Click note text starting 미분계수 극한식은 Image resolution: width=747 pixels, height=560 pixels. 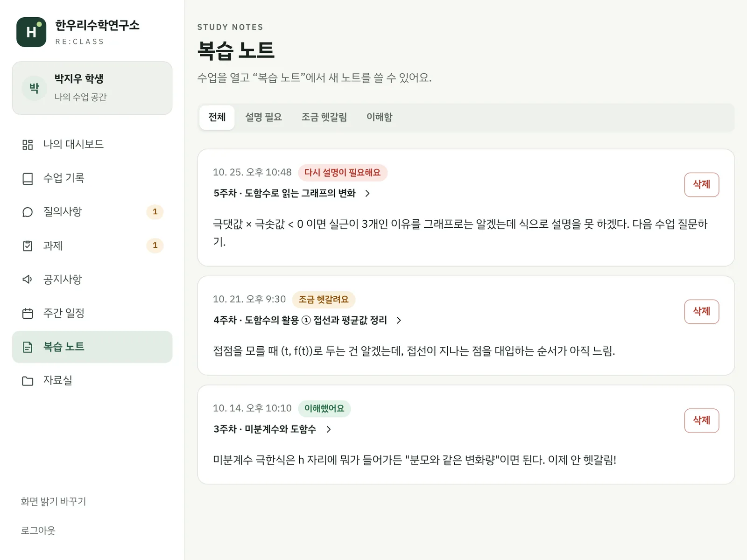click(x=415, y=460)
